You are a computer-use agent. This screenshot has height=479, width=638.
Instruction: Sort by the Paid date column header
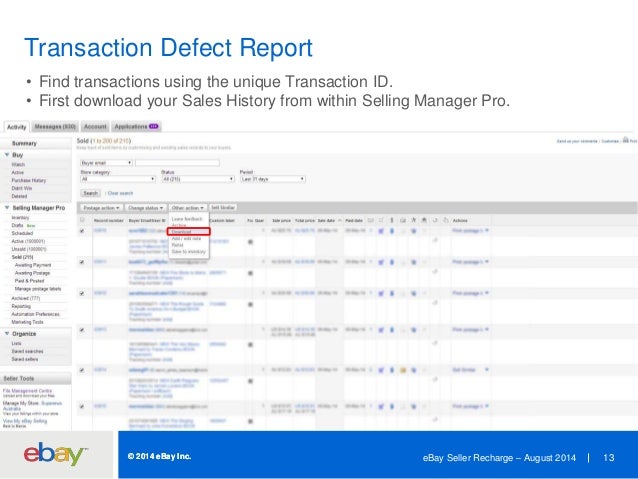[354, 221]
